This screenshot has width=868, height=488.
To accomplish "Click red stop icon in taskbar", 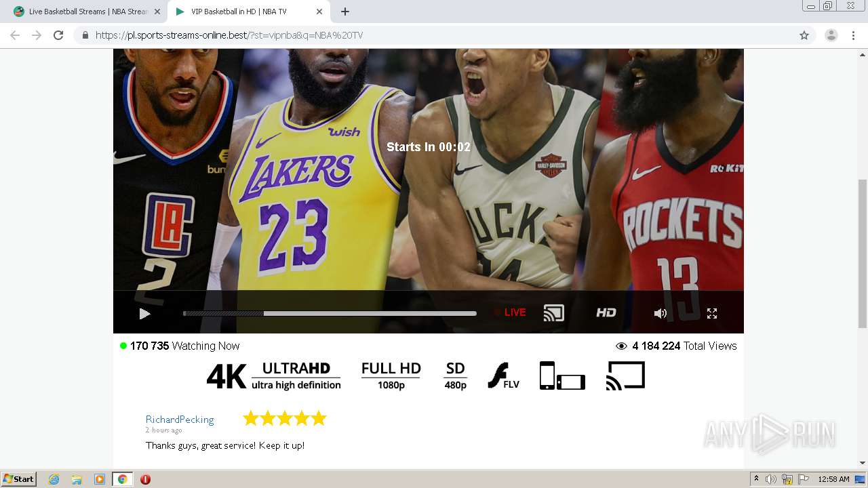I will pyautogui.click(x=145, y=479).
